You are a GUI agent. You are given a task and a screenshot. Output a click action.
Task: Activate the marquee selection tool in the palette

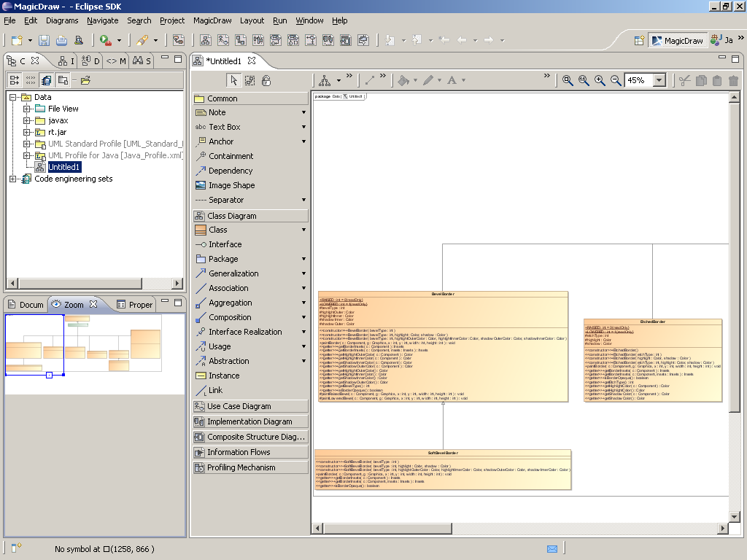(x=249, y=80)
